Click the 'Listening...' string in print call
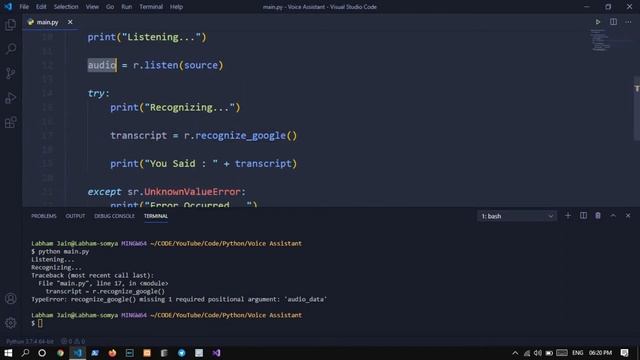Screen dimensions: 640x360 [x=161, y=37]
